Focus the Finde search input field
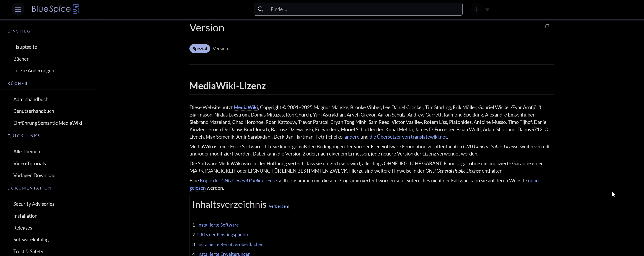This screenshot has width=644, height=256. click(362, 9)
